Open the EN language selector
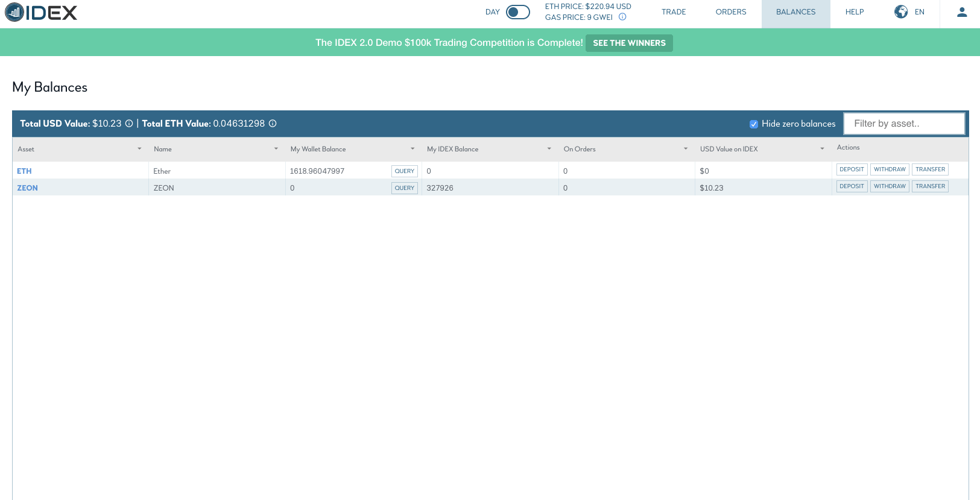The image size is (980, 500). pyautogui.click(x=920, y=12)
